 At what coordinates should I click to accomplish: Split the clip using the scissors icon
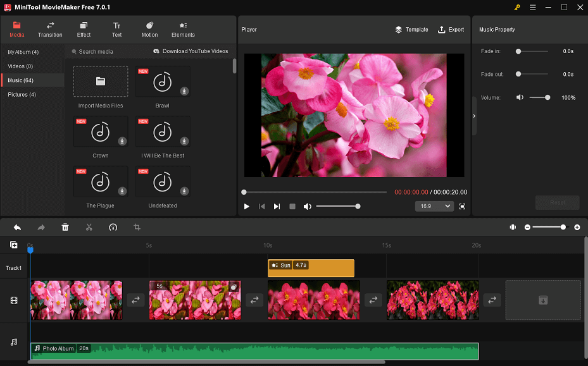tap(89, 227)
